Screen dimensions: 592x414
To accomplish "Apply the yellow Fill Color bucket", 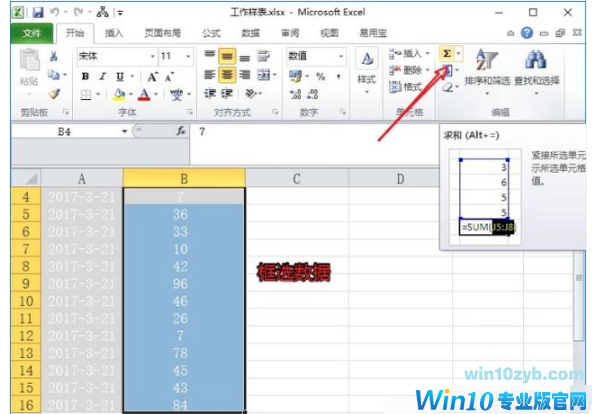I will tap(119, 94).
